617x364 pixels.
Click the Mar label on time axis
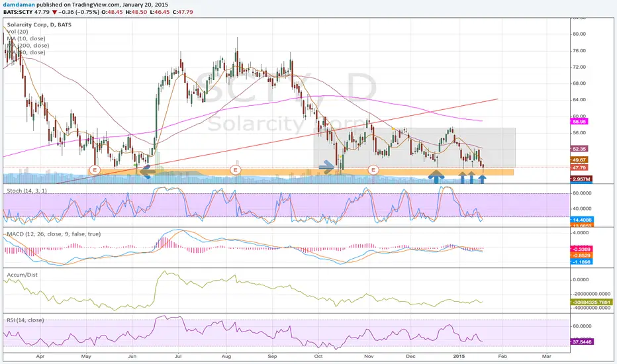(547, 356)
